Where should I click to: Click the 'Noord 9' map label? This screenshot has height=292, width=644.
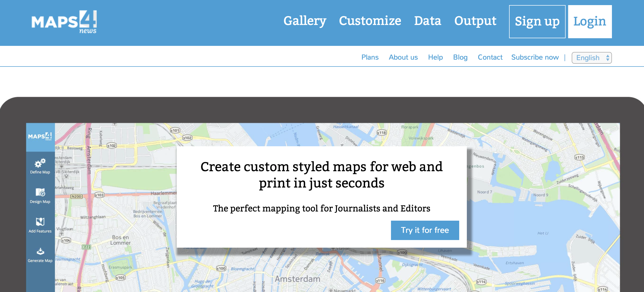[x=541, y=195]
